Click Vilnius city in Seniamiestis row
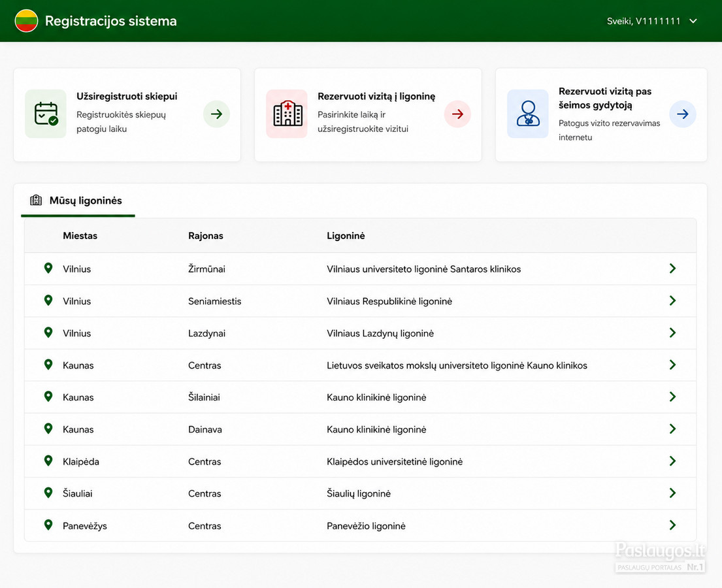This screenshot has height=588, width=722. [76, 301]
